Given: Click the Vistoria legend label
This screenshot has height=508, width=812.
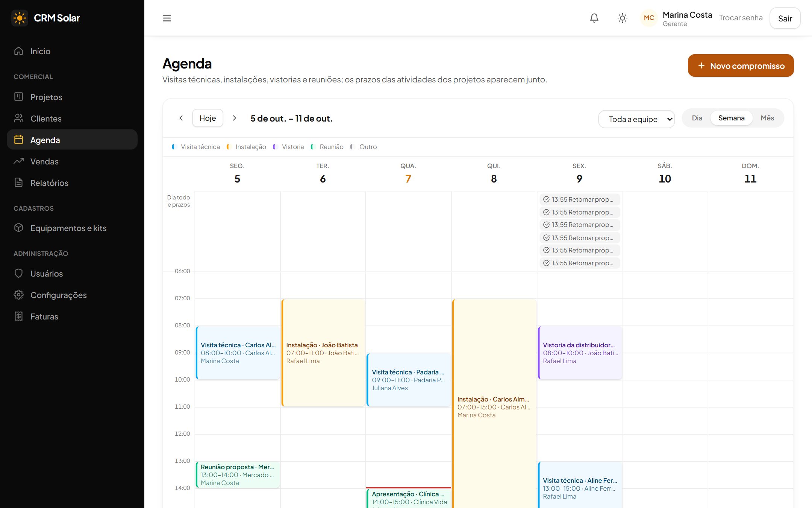Looking at the screenshot, I should 293,147.
